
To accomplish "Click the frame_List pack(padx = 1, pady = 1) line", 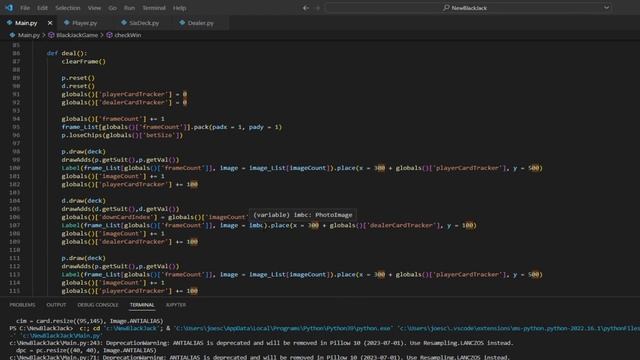I will pyautogui.click(x=172, y=127).
